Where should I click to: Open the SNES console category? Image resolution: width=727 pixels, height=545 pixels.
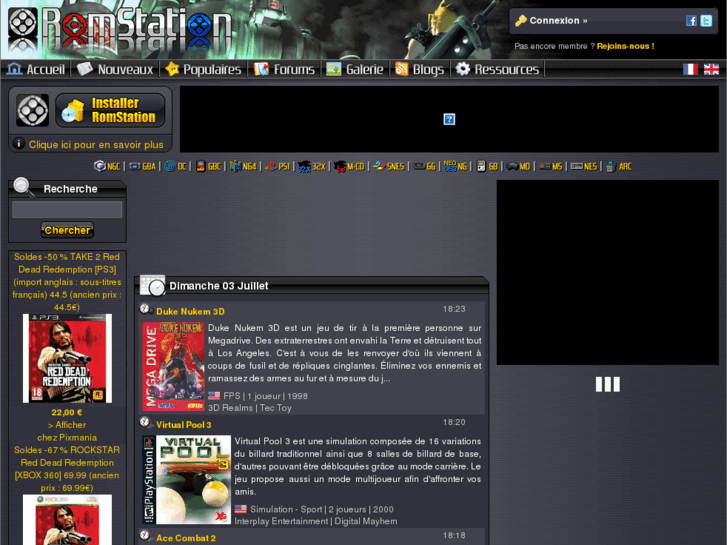coord(389,166)
